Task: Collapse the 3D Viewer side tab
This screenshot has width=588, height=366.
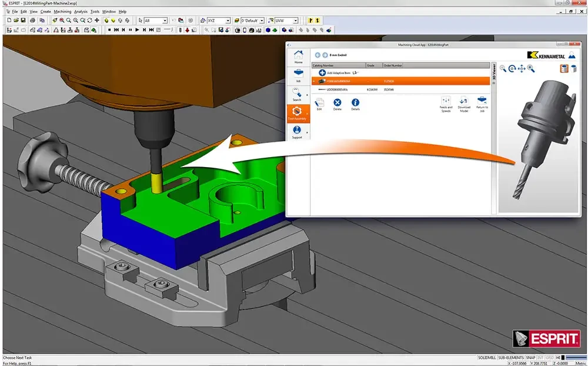Action: [x=494, y=74]
